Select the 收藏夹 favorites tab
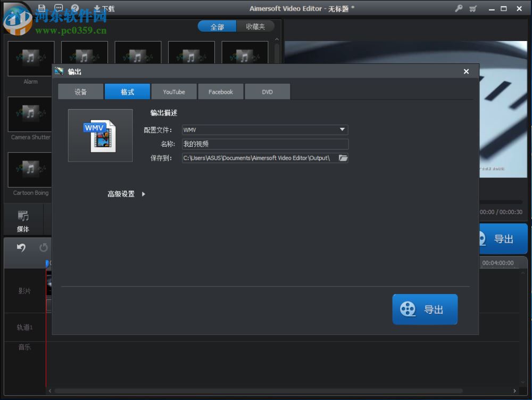This screenshot has height=400, width=532. tap(256, 26)
